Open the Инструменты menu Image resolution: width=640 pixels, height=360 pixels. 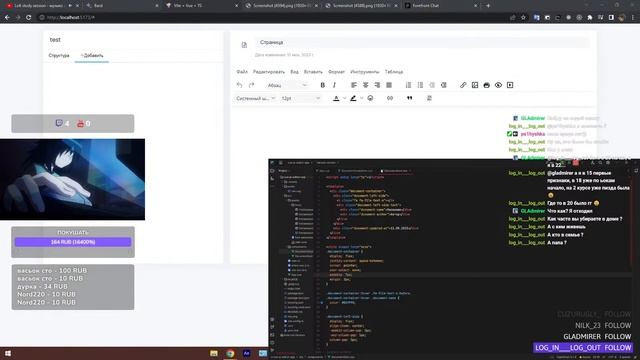pos(364,71)
